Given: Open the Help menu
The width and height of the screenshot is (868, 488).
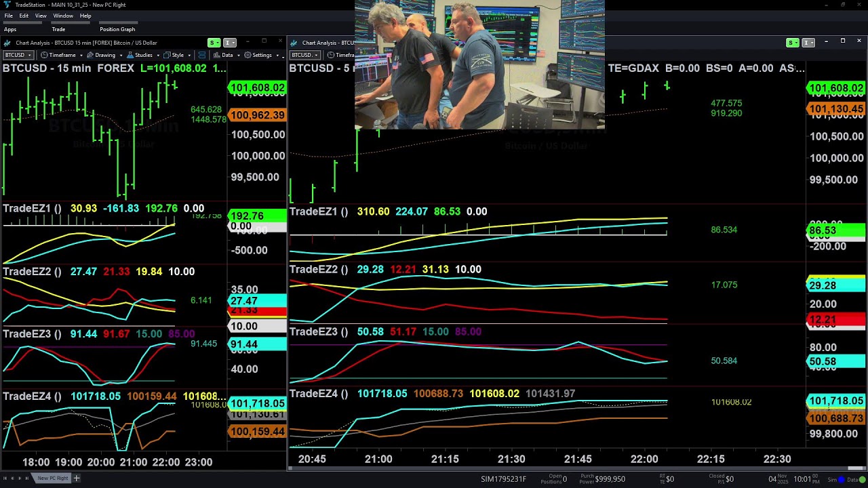Looking at the screenshot, I should click(85, 16).
